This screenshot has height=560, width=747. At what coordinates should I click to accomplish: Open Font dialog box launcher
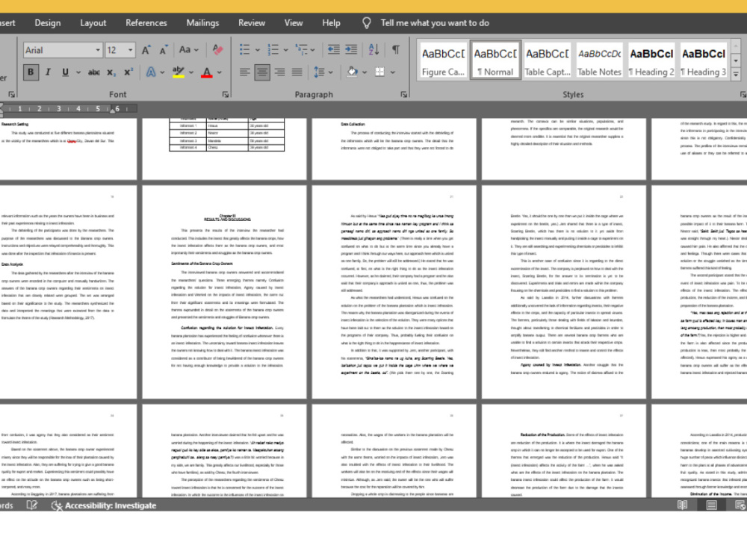point(226,95)
